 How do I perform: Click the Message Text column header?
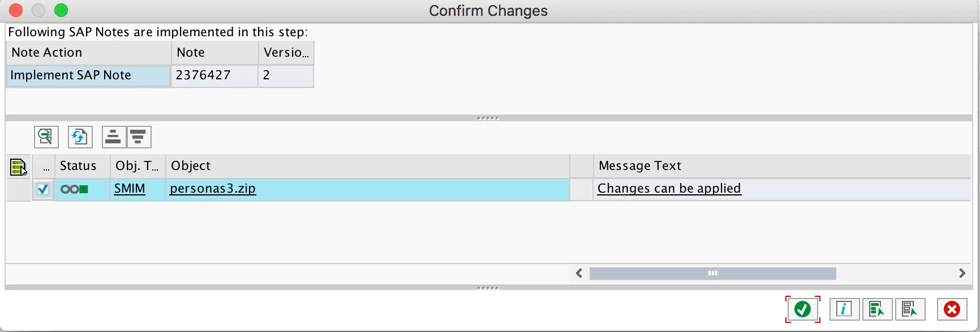click(x=640, y=166)
